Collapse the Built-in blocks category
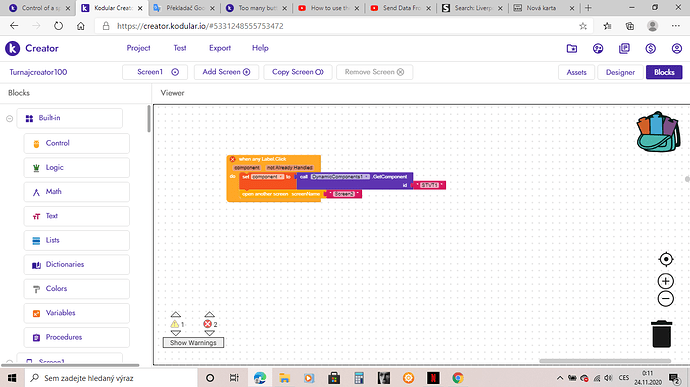The image size is (690, 387). (x=9, y=118)
